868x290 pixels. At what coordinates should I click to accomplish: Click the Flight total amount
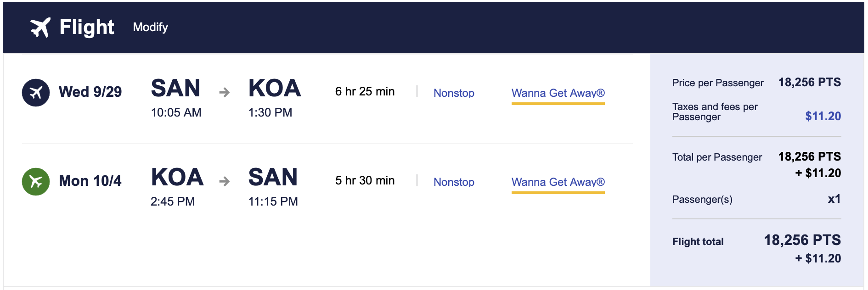[804, 240]
